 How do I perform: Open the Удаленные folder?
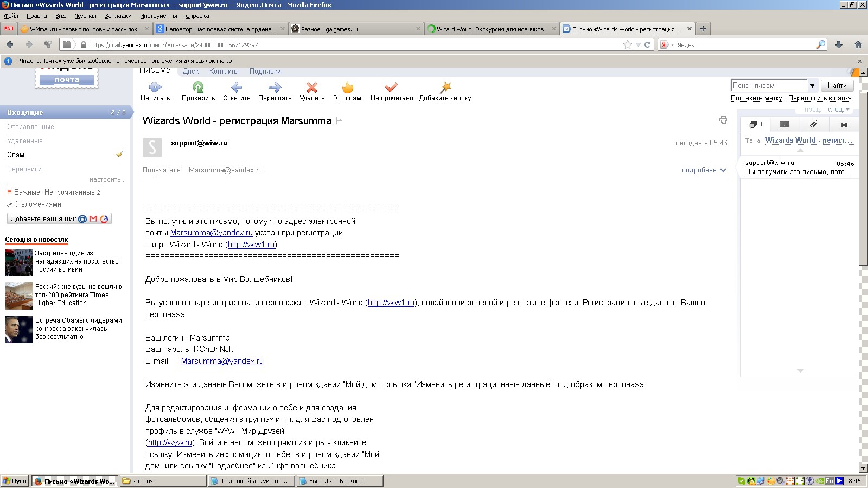tap(25, 140)
